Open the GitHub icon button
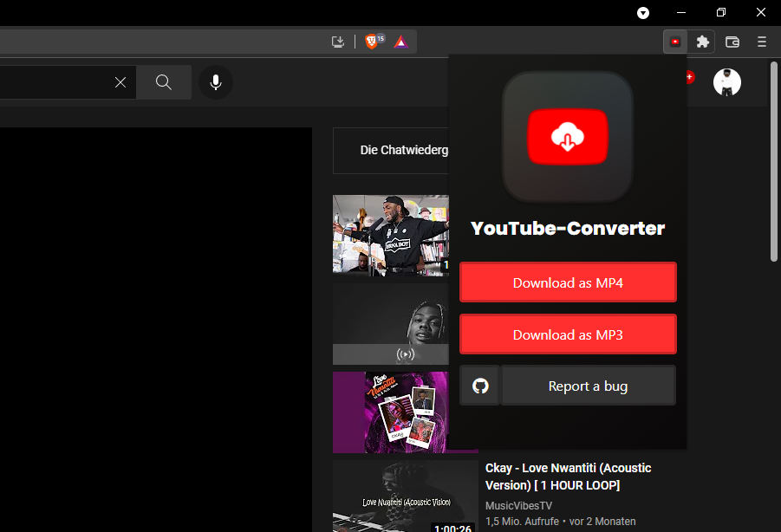The image size is (781, 532). click(480, 386)
